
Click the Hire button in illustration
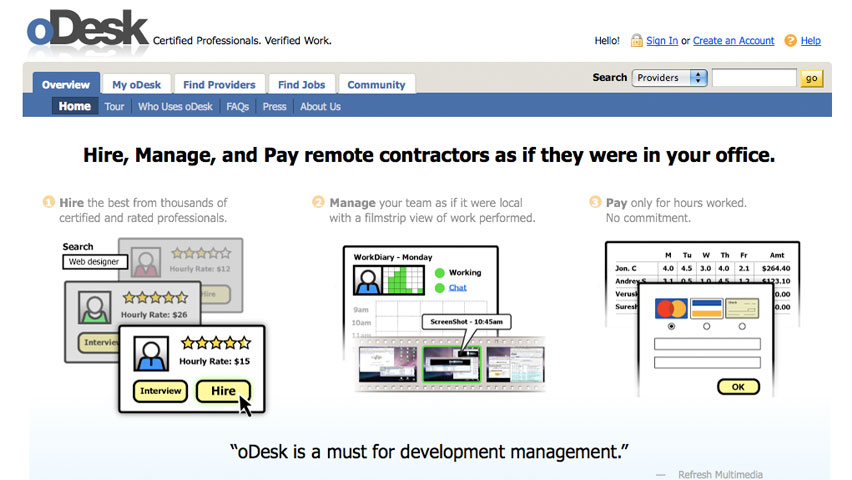pyautogui.click(x=223, y=391)
